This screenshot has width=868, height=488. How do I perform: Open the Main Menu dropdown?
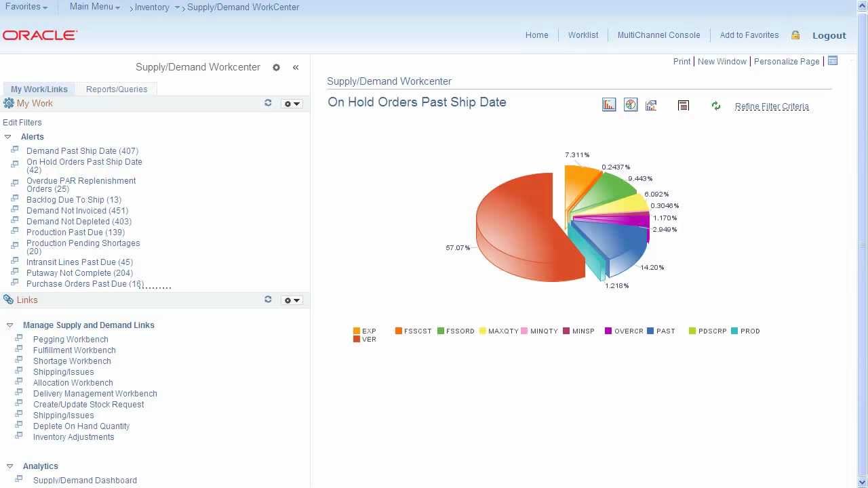pos(94,7)
